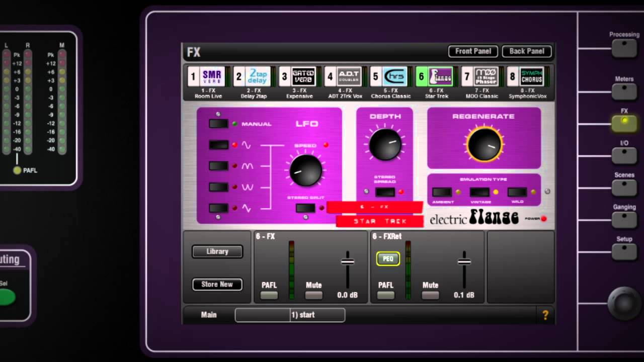Select sine wave LFO shape switch
644x362 pixels.
click(x=219, y=145)
